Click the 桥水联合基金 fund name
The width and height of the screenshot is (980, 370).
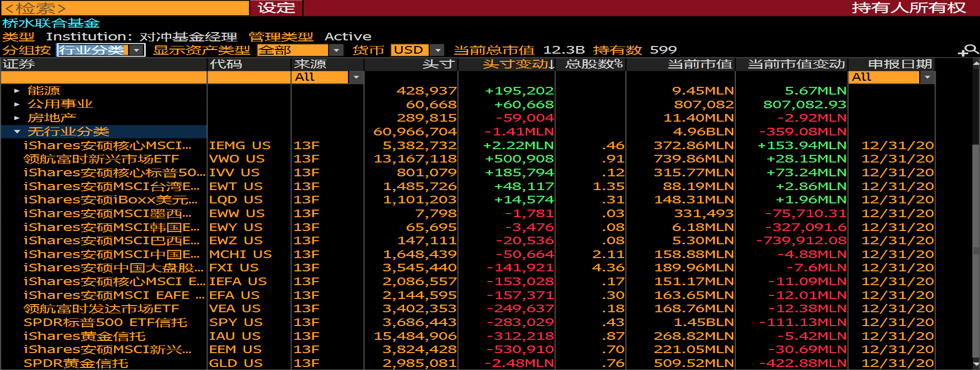tap(51, 23)
